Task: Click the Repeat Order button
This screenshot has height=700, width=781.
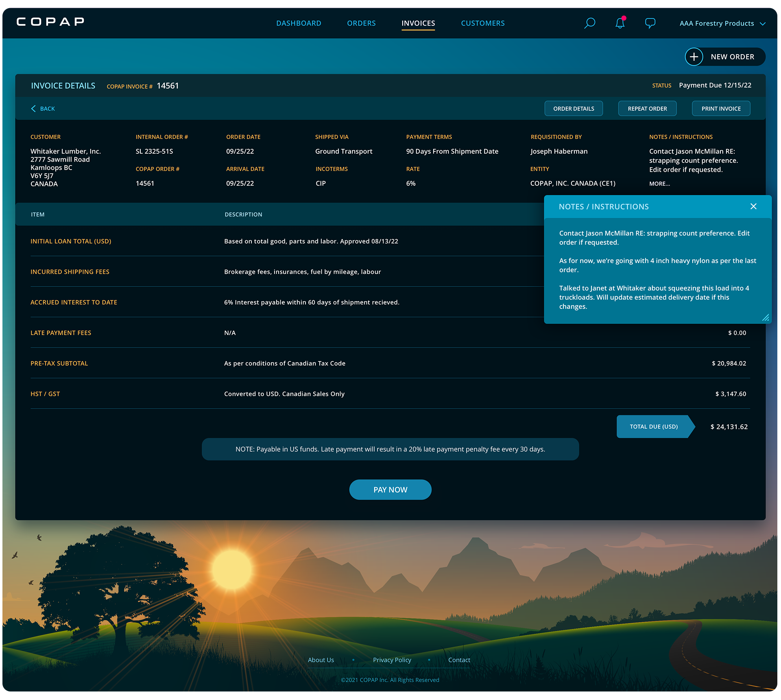Action: click(647, 109)
